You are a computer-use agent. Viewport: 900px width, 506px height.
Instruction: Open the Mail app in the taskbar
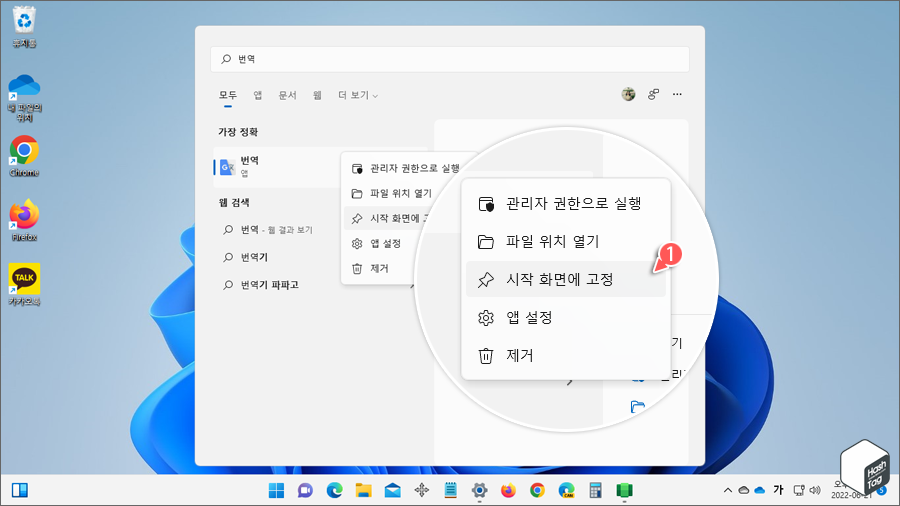click(x=393, y=491)
